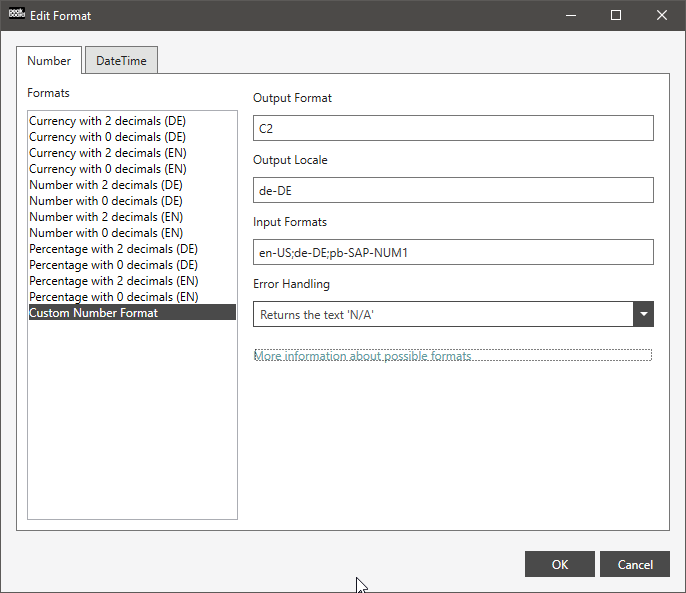Choose Percentage with 0 decimals (DE)
Screen dimensions: 686x593
[132, 265]
